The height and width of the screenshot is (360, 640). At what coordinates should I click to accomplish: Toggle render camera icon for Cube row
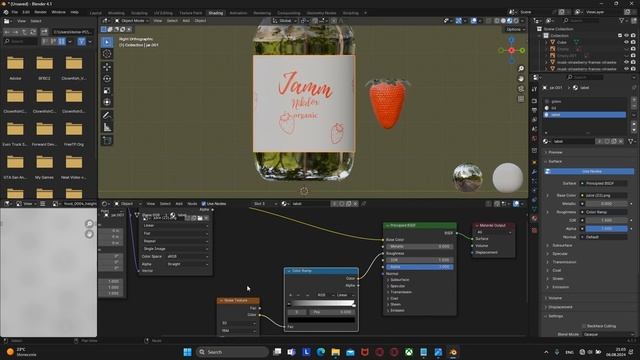coord(633,42)
